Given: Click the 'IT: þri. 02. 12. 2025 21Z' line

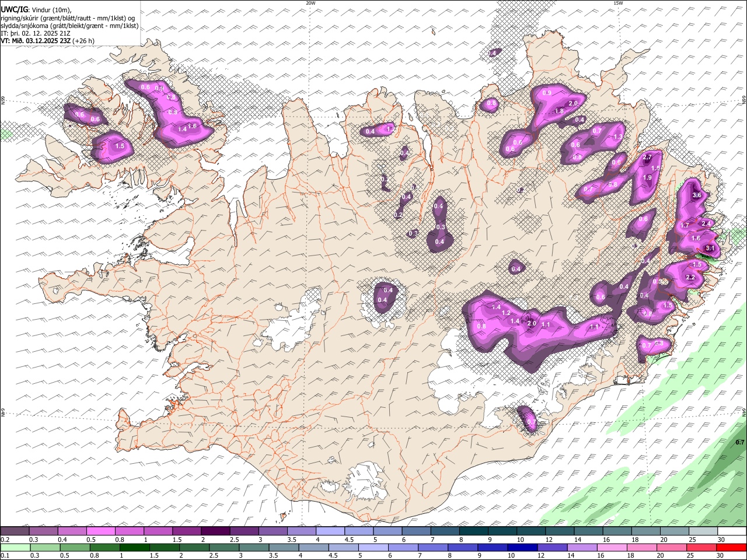Looking at the screenshot, I should (36, 33).
